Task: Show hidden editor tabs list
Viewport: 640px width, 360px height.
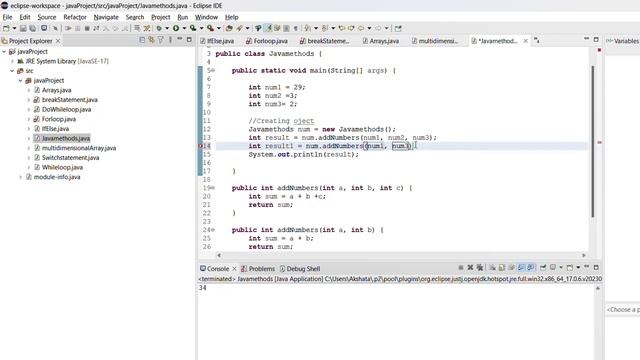Action: (537, 40)
